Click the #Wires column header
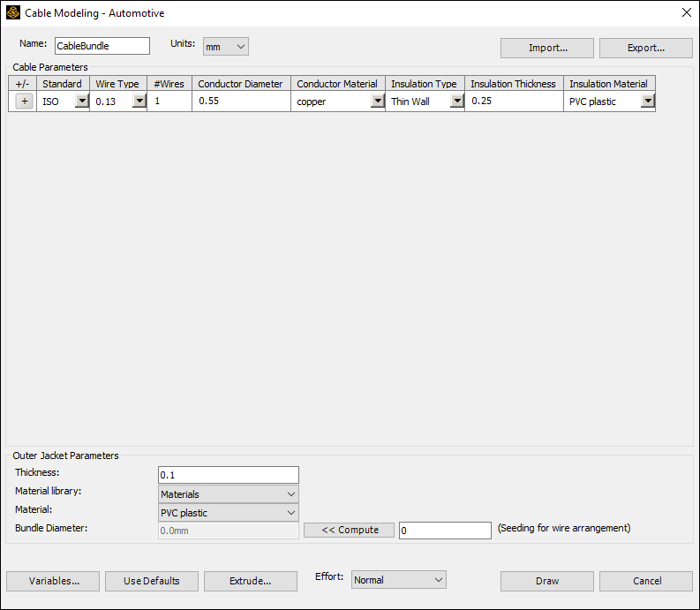Screen dimensions: 700x610 [x=169, y=84]
